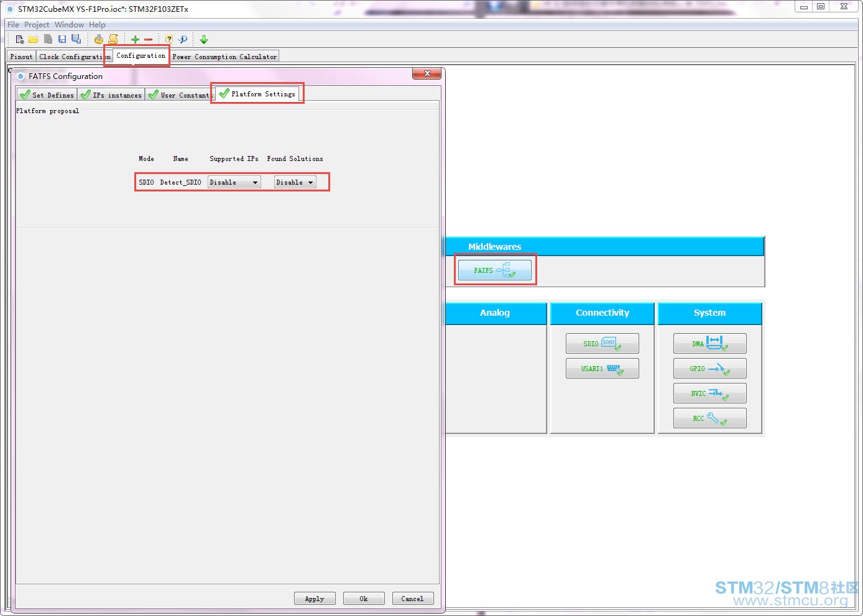Click the Found Solutions column header
This screenshot has width=863, height=616.
(x=295, y=159)
